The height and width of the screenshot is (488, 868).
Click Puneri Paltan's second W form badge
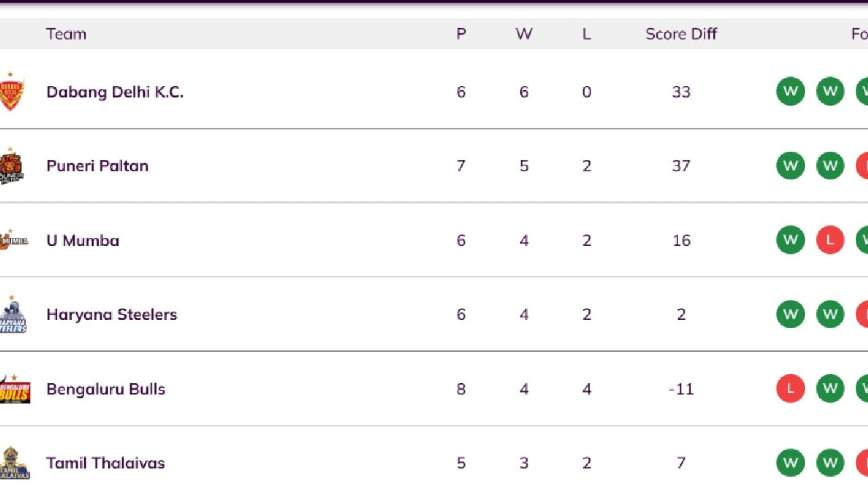tap(830, 166)
